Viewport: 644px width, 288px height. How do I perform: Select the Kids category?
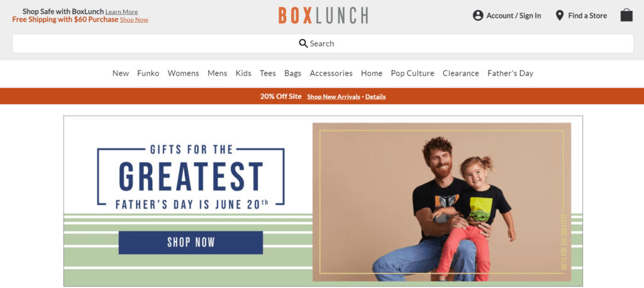pos(243,73)
